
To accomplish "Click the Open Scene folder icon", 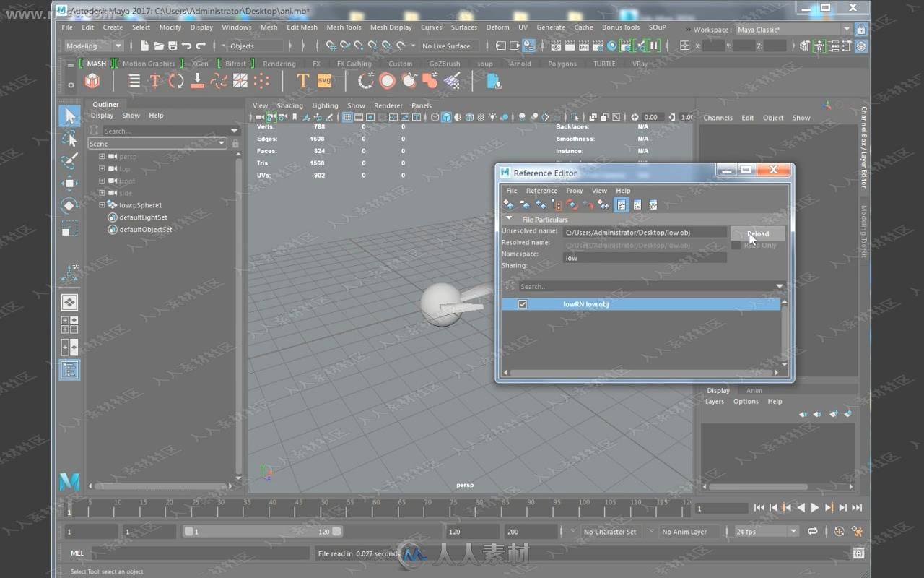I will click(158, 46).
